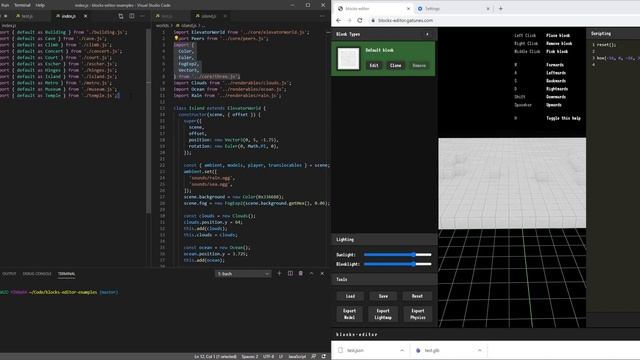This screenshot has height=360, width=640.
Task: Click the Default block texture thumbnail
Action: [x=348, y=58]
